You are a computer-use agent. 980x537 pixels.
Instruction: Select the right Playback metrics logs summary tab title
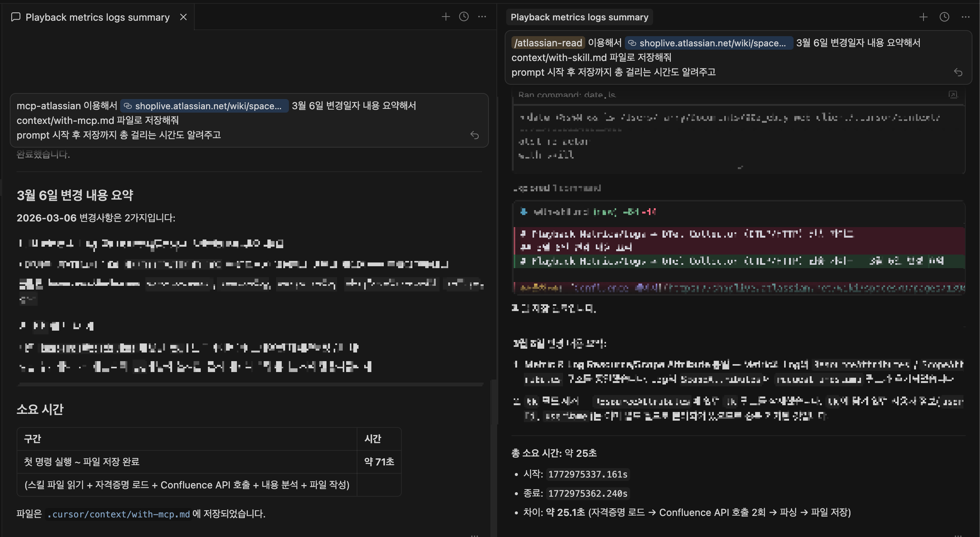click(x=579, y=17)
